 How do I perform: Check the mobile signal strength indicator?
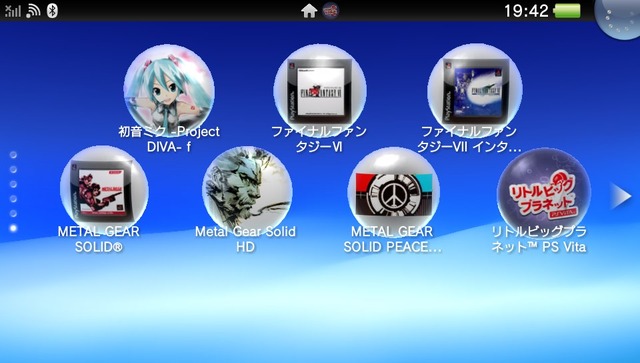(x=13, y=11)
